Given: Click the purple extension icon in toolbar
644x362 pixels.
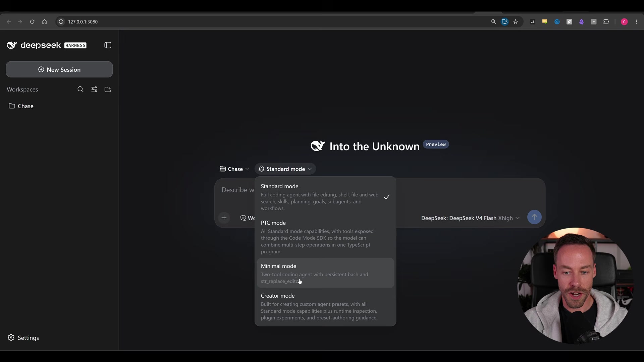Looking at the screenshot, I should [x=581, y=22].
